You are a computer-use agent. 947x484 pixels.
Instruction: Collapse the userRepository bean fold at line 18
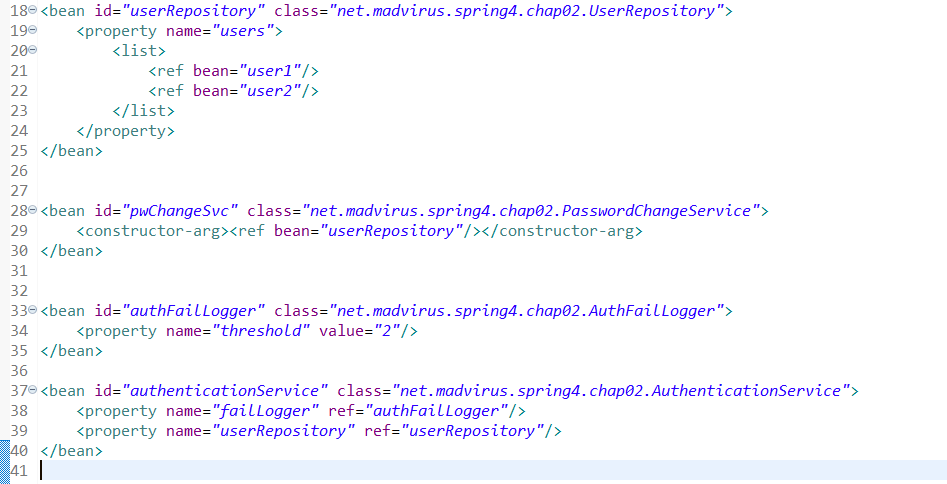coord(33,10)
